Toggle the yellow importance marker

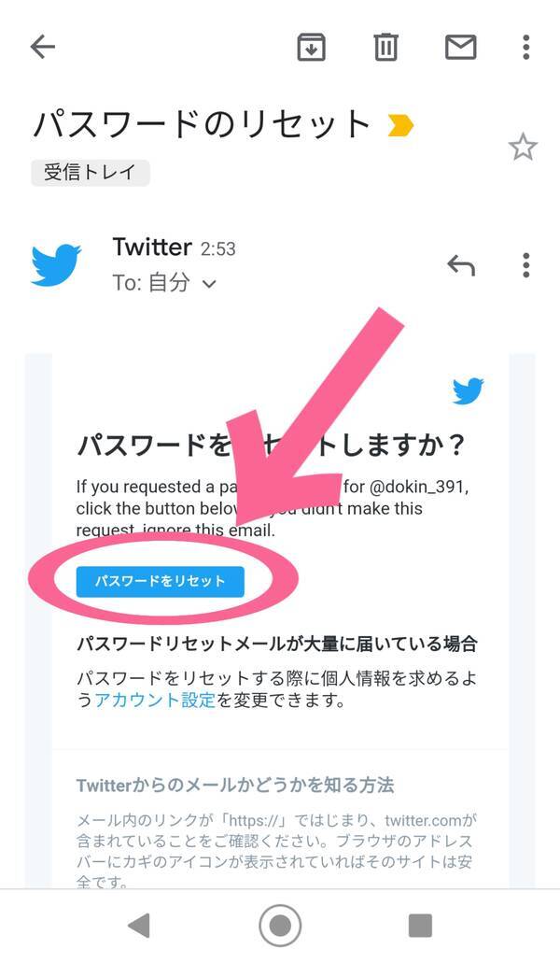pyautogui.click(x=401, y=126)
